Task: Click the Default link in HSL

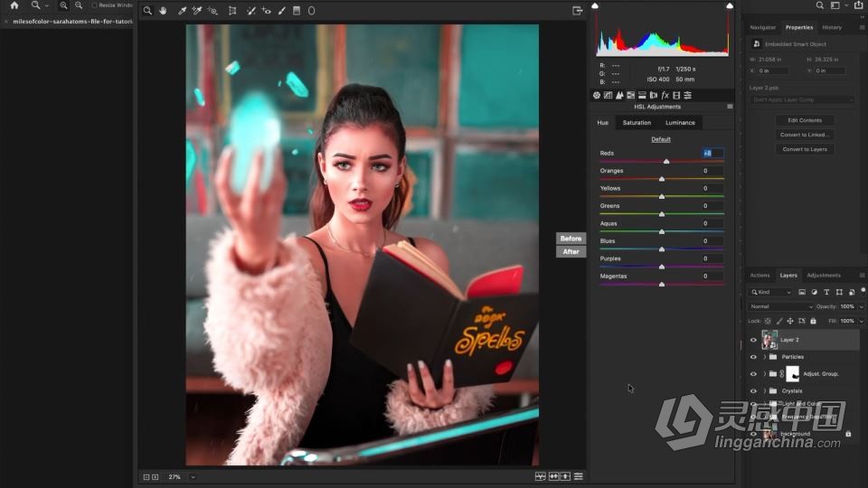Action: (660, 139)
